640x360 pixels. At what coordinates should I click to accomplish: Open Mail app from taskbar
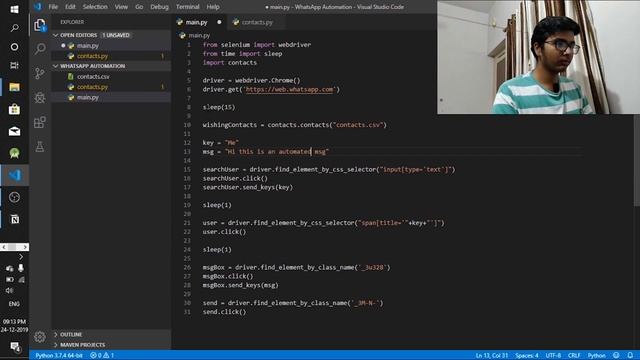(14, 131)
